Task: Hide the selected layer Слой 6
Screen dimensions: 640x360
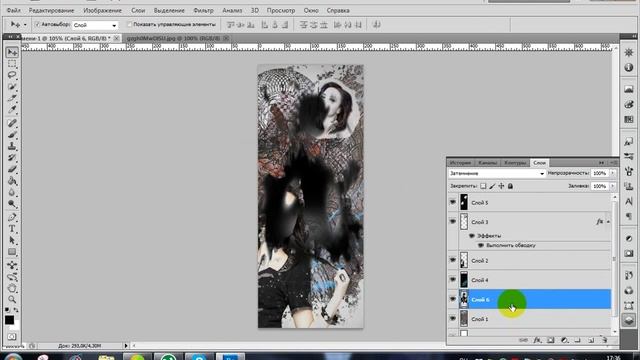Action: point(453,299)
